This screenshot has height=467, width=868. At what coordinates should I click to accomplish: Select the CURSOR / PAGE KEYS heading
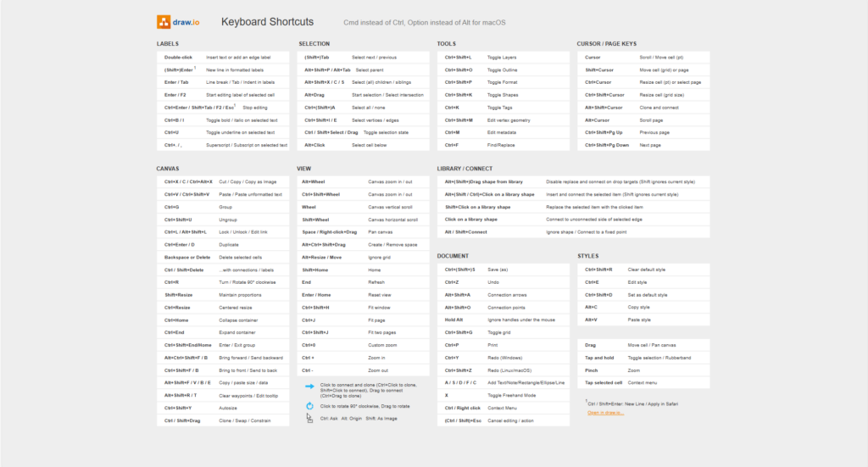(606, 43)
